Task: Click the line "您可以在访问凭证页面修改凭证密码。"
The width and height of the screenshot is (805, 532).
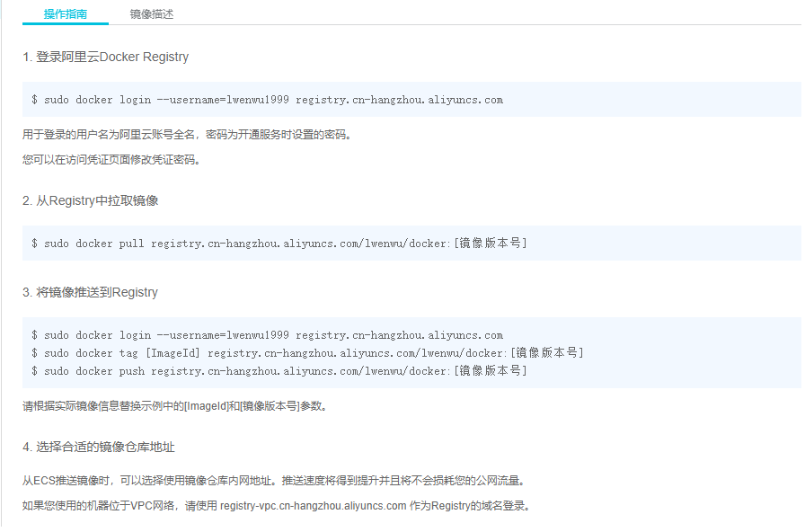Action: 111,160
